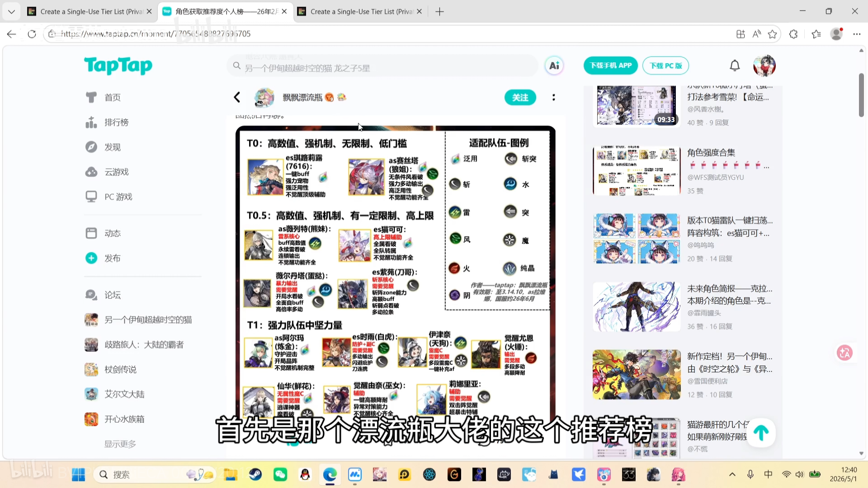The width and height of the screenshot is (868, 488).
Task: Refresh the page
Action: coord(32,34)
